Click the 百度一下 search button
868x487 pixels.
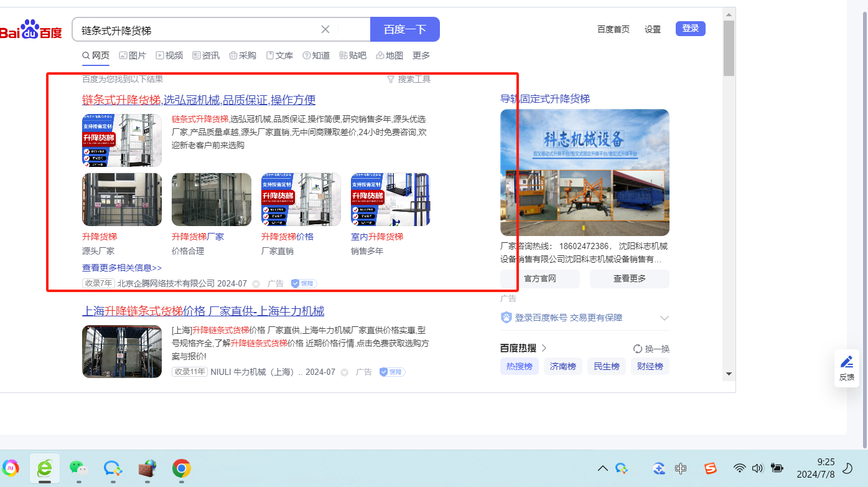coord(405,29)
